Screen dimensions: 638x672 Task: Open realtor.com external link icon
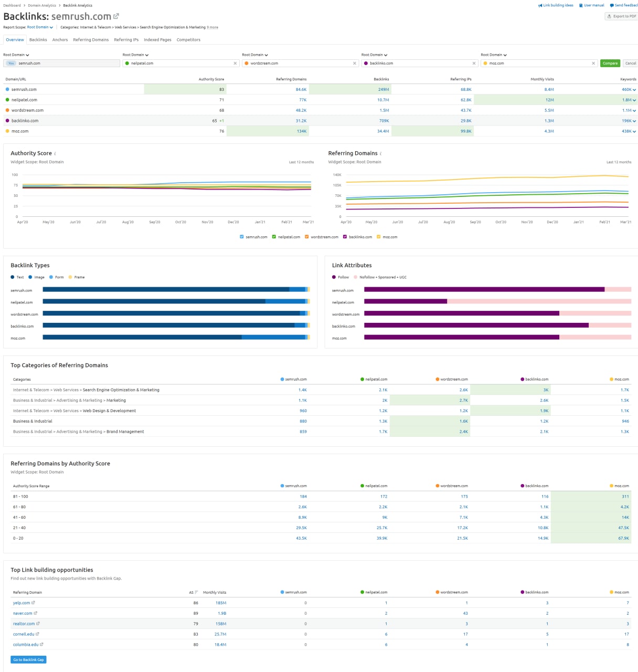[38, 624]
